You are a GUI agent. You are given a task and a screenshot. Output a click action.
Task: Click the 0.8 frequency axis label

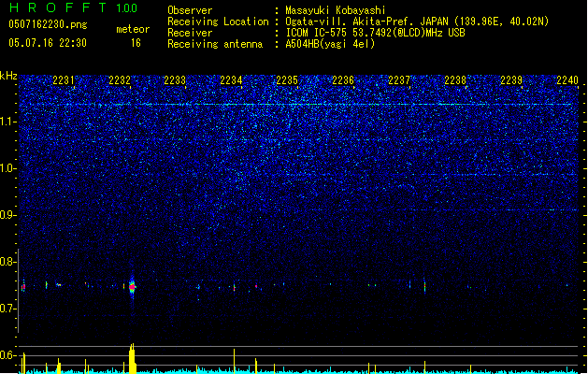click(7, 262)
